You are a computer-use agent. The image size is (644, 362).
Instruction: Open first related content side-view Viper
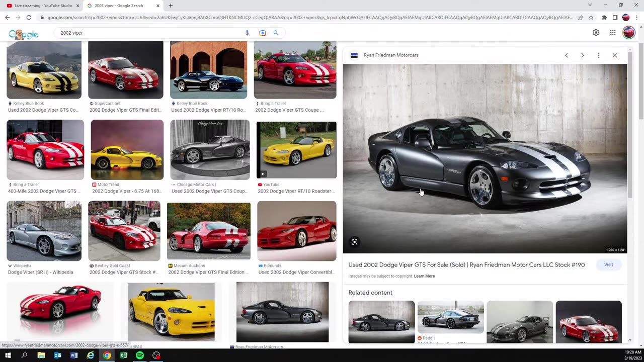click(382, 322)
